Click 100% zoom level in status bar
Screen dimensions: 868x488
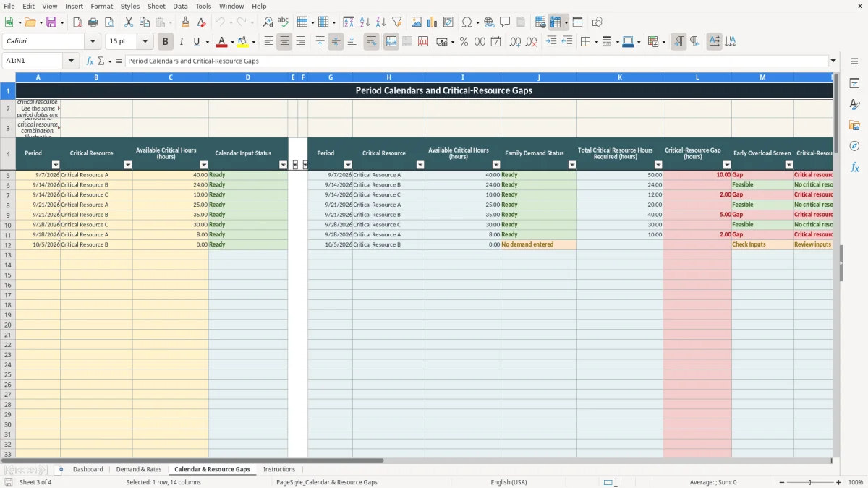coord(856,482)
